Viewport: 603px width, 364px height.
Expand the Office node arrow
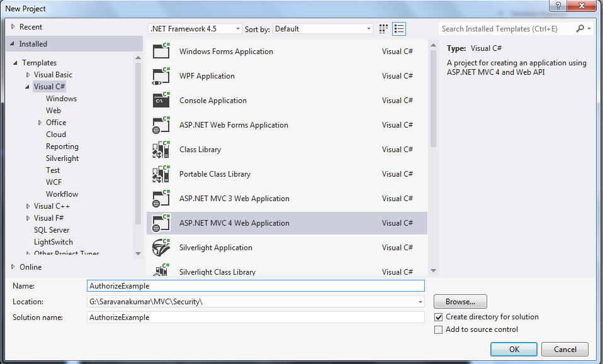coord(40,123)
